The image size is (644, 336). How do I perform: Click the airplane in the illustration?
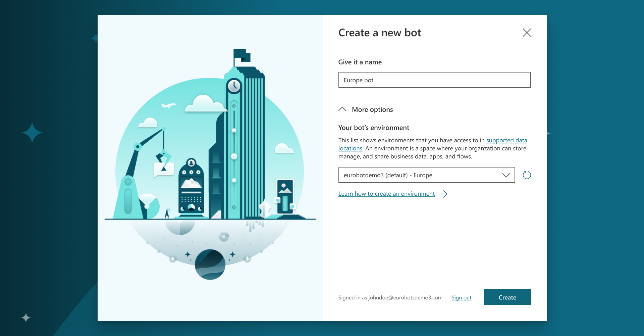tap(168, 105)
